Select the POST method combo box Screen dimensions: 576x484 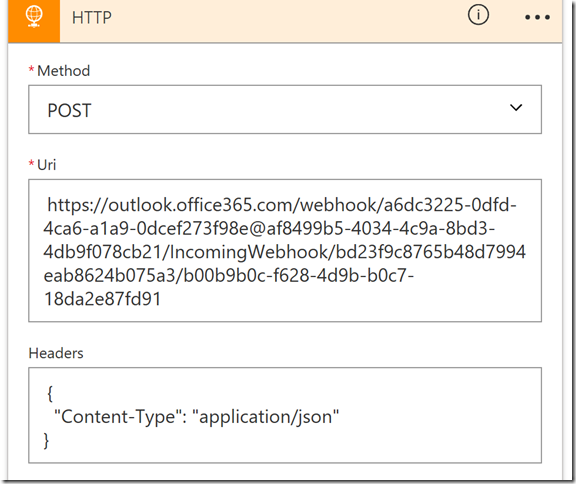click(x=285, y=109)
